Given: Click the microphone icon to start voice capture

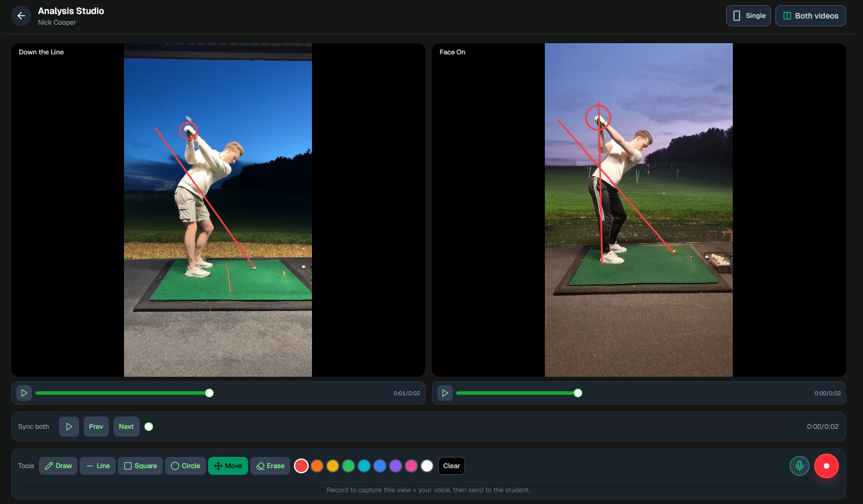Looking at the screenshot, I should click(799, 466).
